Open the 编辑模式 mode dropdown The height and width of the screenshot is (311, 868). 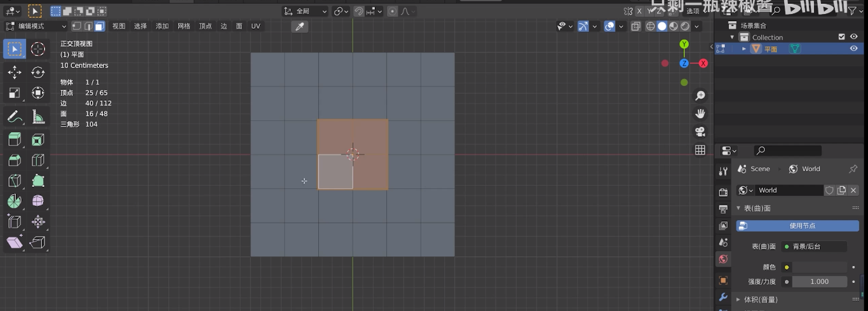tap(36, 26)
